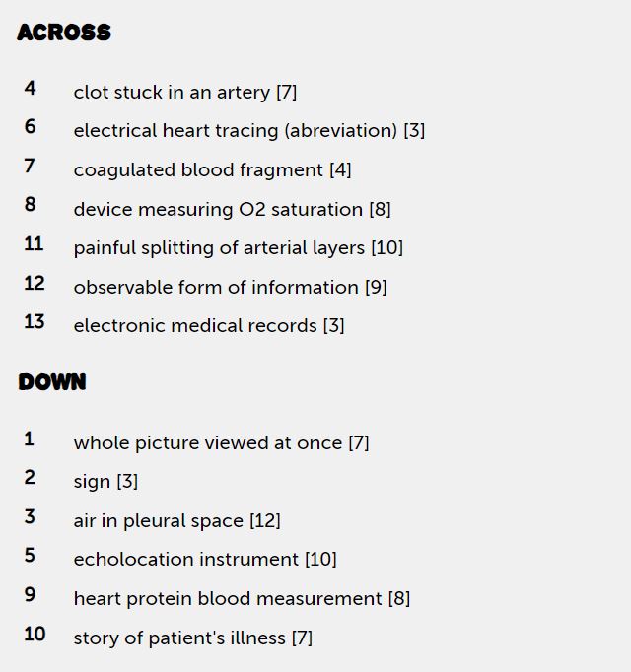
Task: Highlight the 'observable form of information' clue
Action: coord(230,287)
